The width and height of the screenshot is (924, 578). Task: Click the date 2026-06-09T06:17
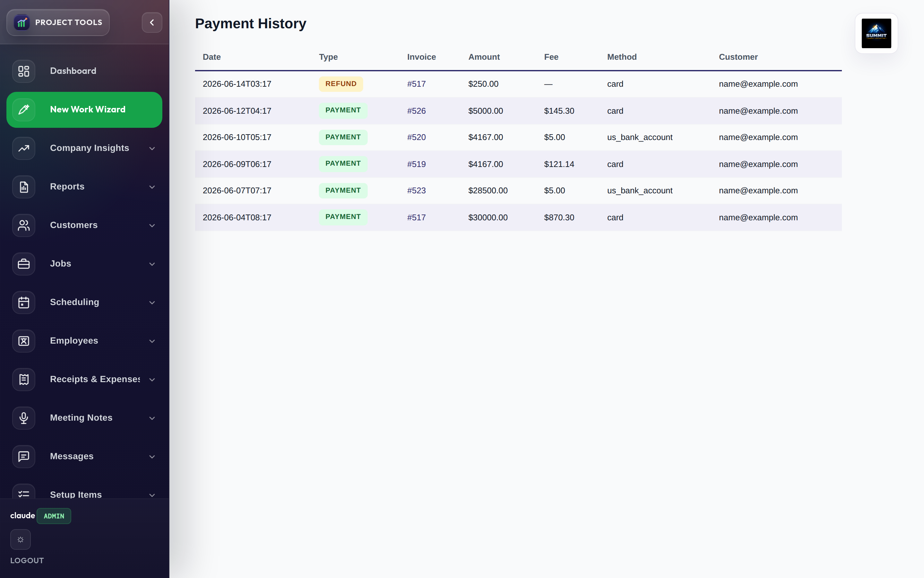pos(237,164)
